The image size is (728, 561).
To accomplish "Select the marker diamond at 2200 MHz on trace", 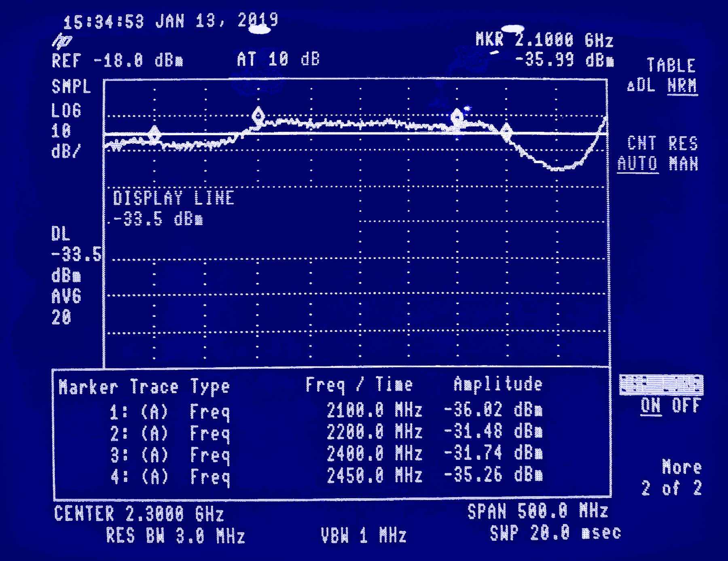I will click(258, 115).
